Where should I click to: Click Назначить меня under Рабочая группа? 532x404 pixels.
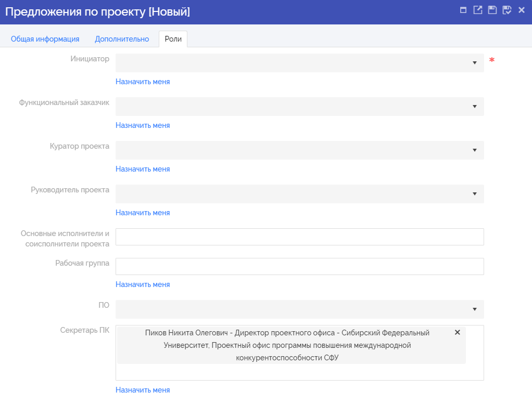[143, 284]
